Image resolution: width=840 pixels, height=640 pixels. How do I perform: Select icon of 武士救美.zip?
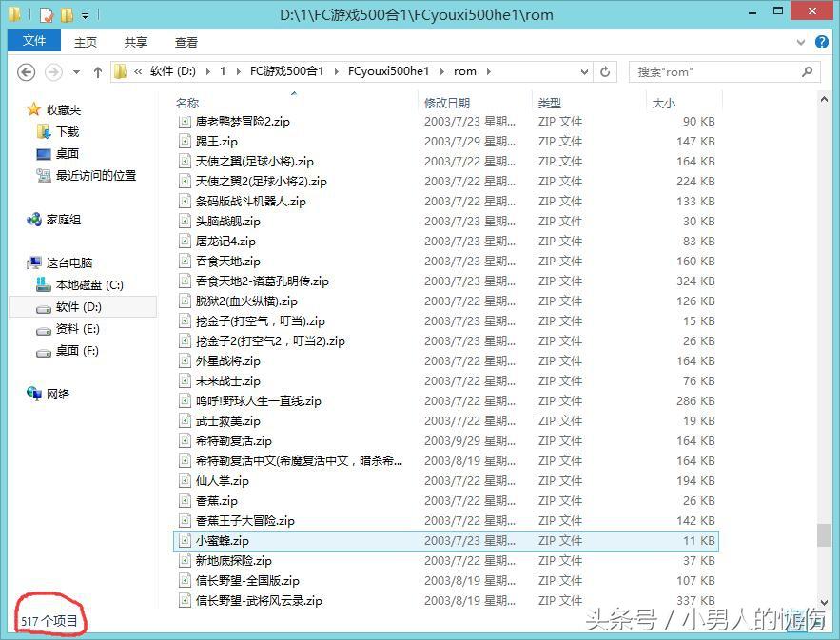coord(185,421)
